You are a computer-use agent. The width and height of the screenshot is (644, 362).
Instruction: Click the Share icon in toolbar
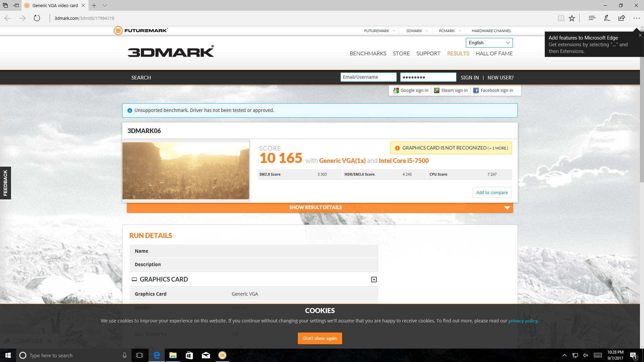pyautogui.click(x=622, y=18)
